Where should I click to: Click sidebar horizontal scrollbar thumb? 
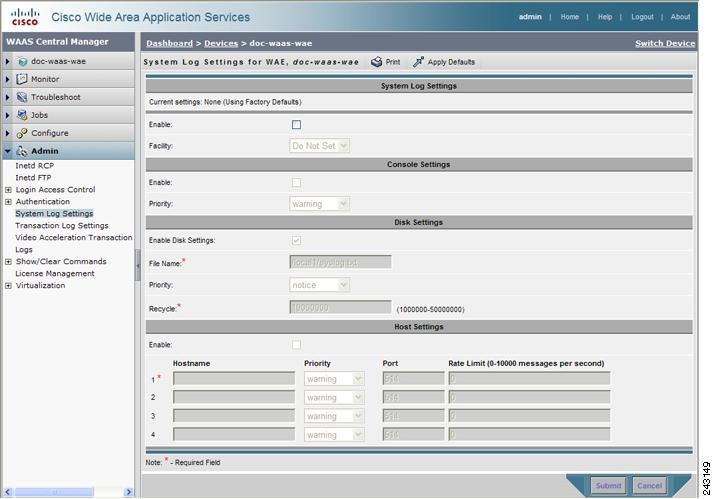54,492
